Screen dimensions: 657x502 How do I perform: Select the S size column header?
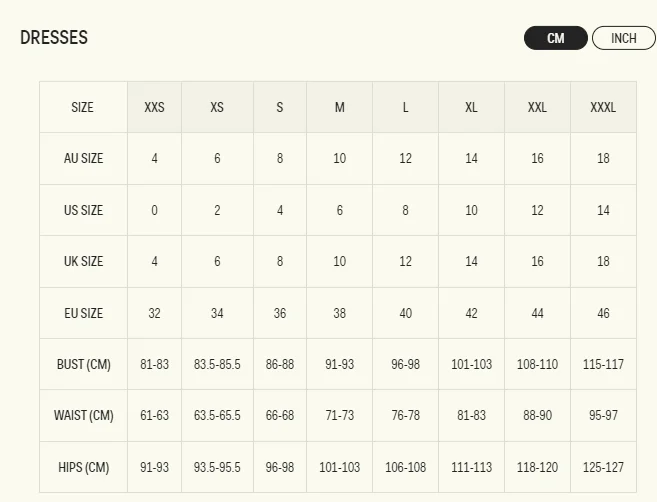280,107
